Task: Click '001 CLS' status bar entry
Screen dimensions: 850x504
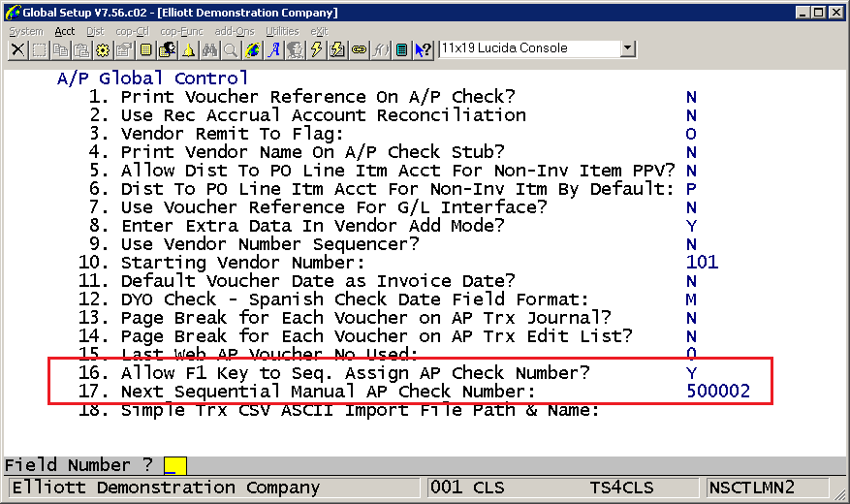Action: tap(467, 488)
